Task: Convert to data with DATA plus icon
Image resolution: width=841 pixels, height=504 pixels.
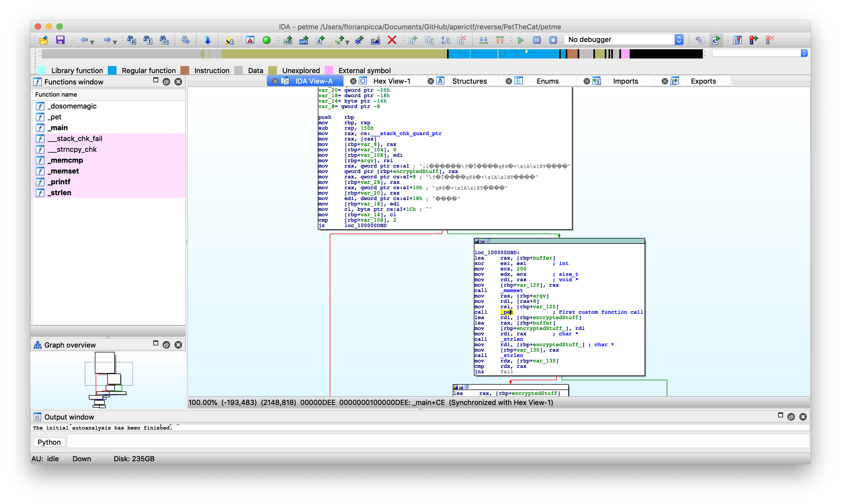Action: coord(304,40)
